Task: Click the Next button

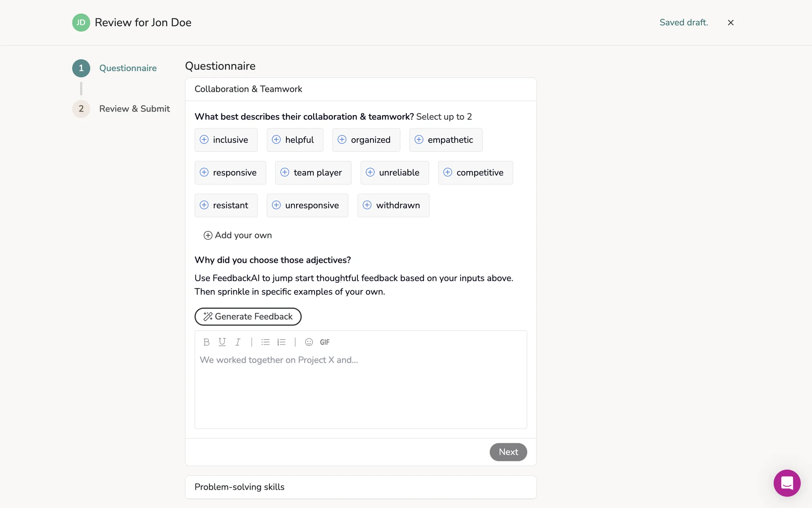Action: (508, 452)
